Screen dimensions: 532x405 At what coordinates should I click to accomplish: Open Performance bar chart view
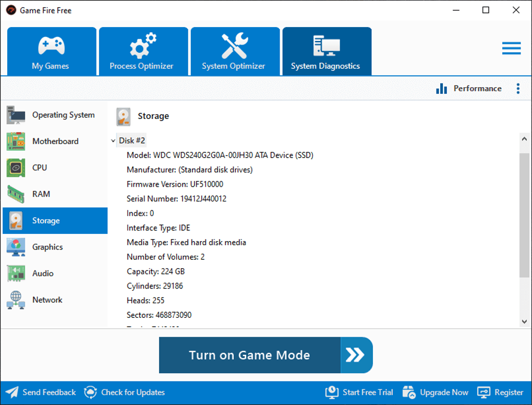[469, 89]
